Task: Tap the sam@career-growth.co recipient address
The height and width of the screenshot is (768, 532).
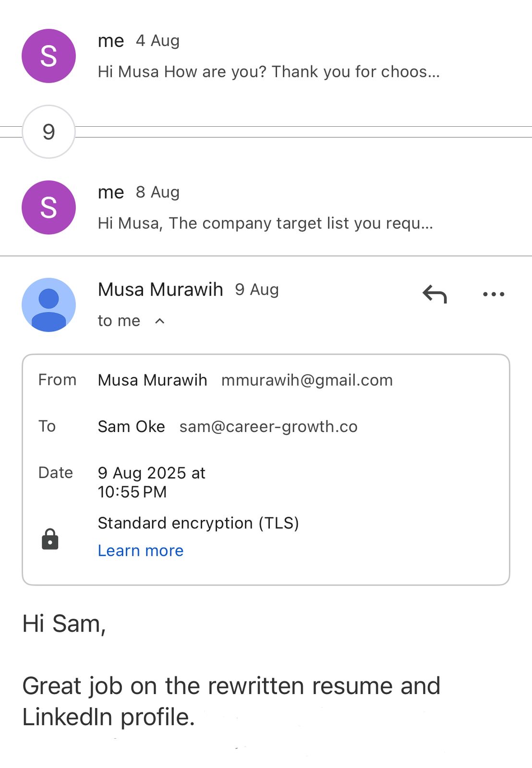Action: point(268,427)
